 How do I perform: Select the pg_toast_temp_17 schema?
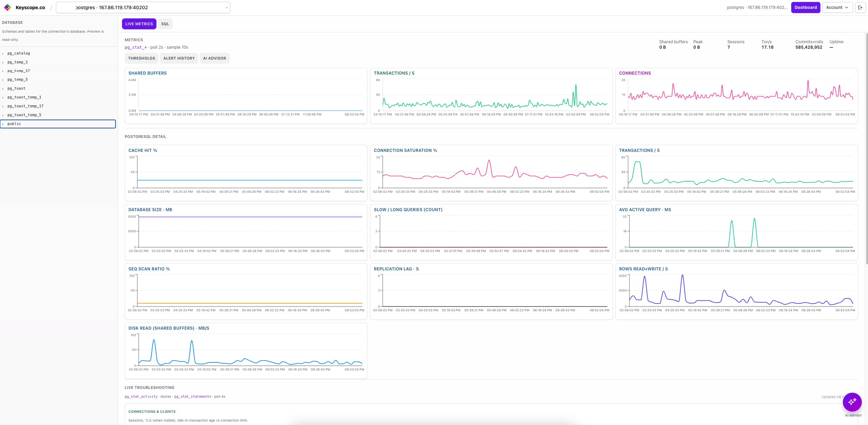pyautogui.click(x=25, y=106)
